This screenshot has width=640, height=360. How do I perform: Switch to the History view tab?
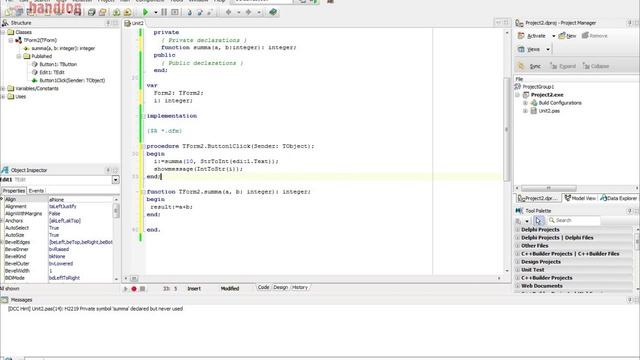(x=300, y=287)
